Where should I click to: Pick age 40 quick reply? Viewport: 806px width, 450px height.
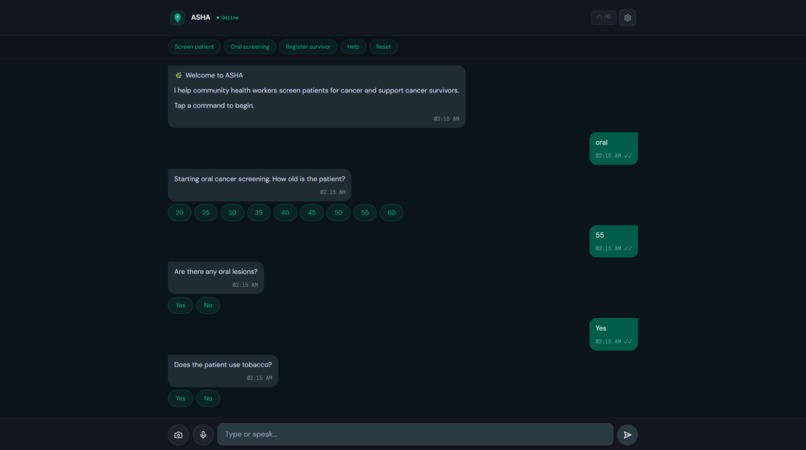click(285, 213)
